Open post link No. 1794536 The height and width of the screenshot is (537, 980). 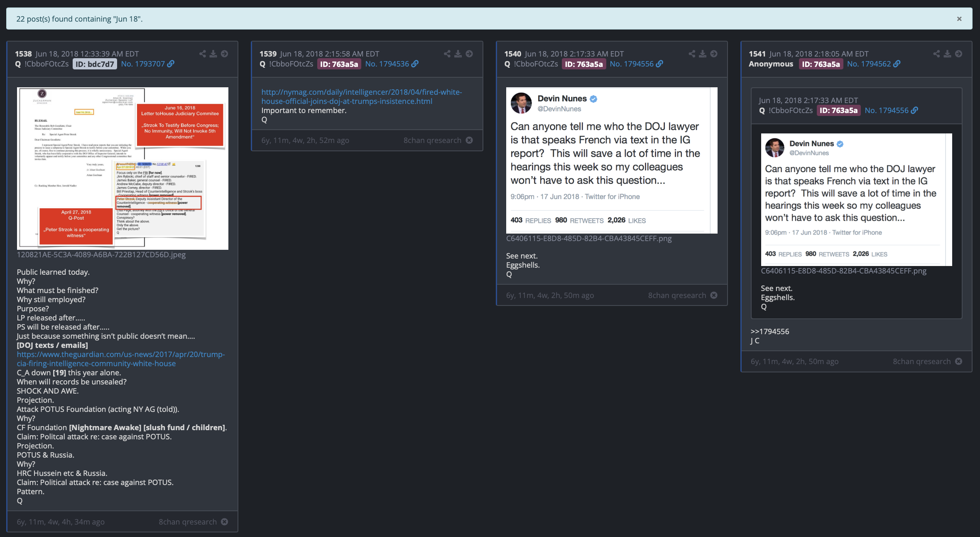click(387, 64)
